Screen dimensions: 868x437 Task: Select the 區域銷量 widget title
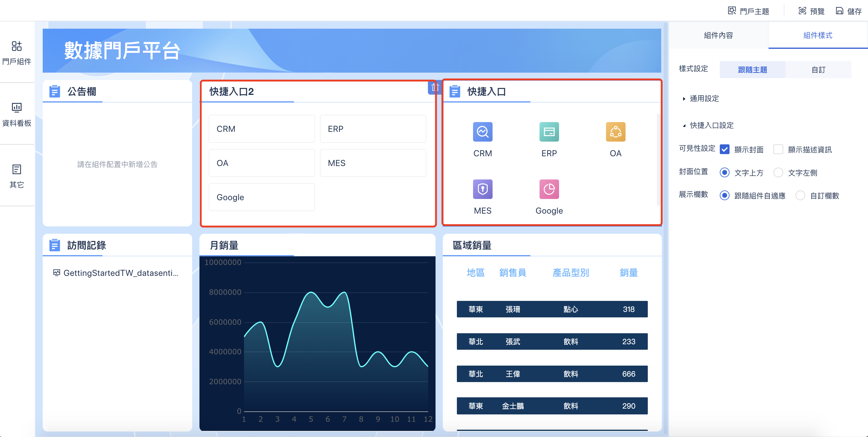coord(472,245)
